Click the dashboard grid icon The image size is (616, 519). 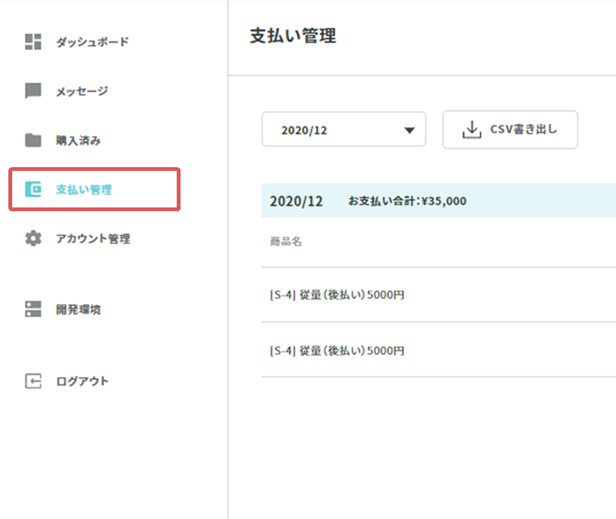[x=33, y=42]
